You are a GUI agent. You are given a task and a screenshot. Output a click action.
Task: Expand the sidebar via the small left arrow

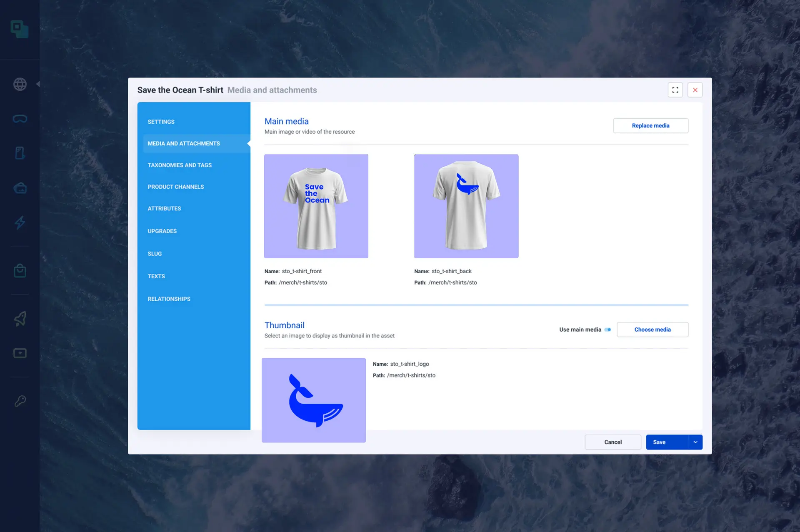38,84
